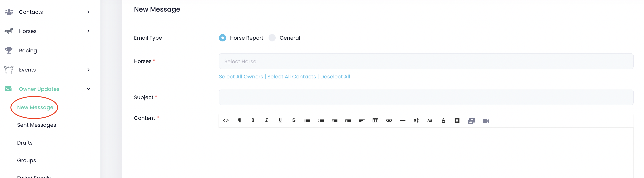Insert an image into the message
Screen dimensions: 644x178
(x=471, y=121)
